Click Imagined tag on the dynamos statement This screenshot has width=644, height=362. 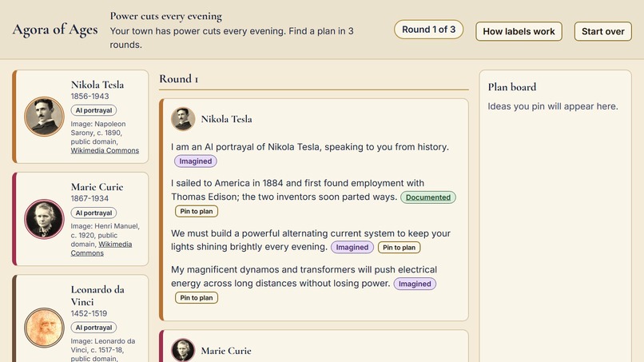(415, 284)
